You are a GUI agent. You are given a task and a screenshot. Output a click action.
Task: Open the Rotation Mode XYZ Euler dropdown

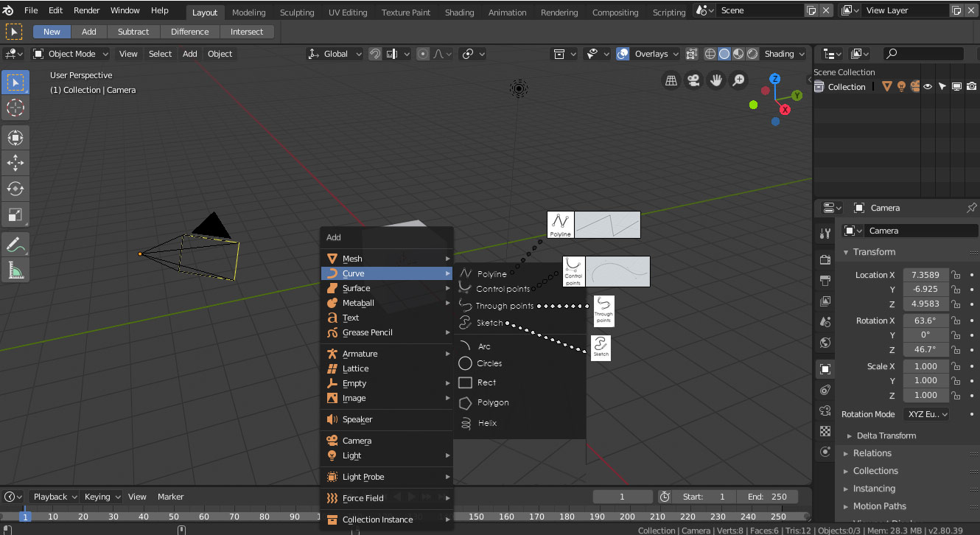point(926,414)
